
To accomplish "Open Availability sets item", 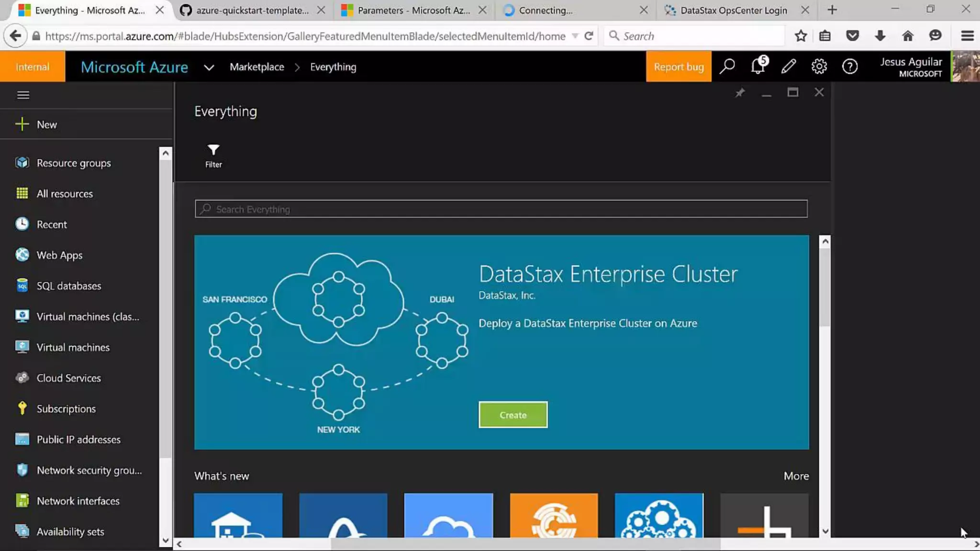I will click(70, 531).
